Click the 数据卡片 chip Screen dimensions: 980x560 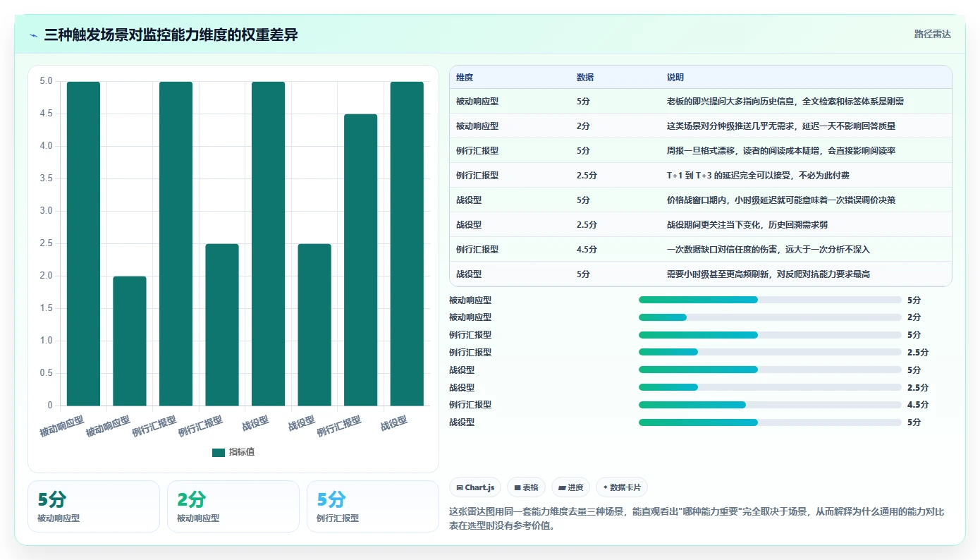click(x=622, y=487)
